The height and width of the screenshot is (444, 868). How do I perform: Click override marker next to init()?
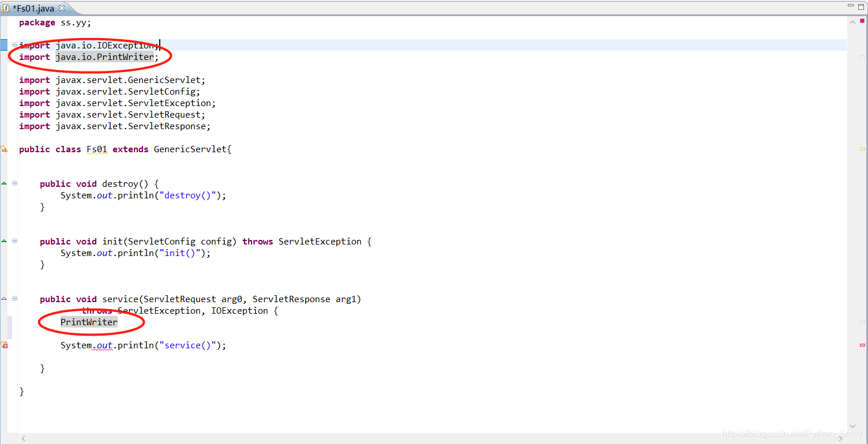click(x=4, y=241)
